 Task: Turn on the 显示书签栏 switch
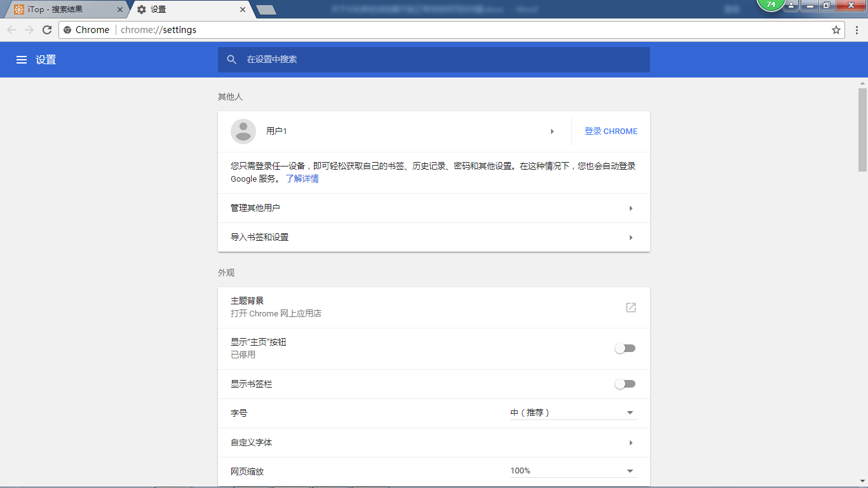625,384
